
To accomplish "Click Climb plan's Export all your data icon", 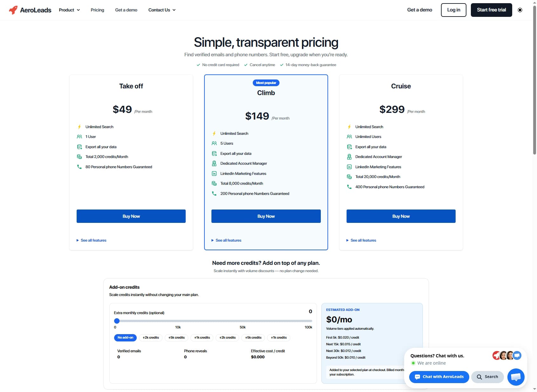I will pos(214,154).
